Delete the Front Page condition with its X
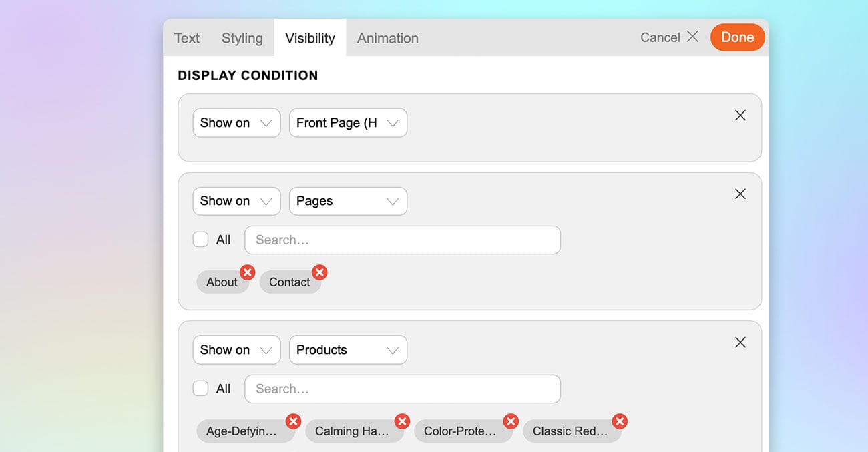This screenshot has width=868, height=452. click(x=740, y=115)
